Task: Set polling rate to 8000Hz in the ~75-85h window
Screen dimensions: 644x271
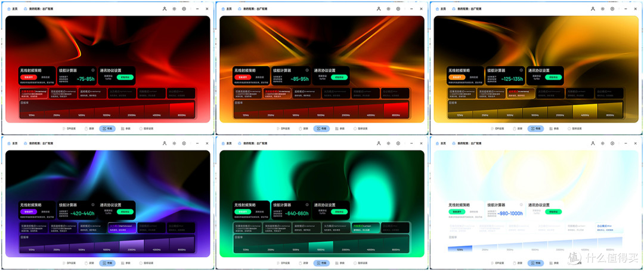Action: point(181,110)
